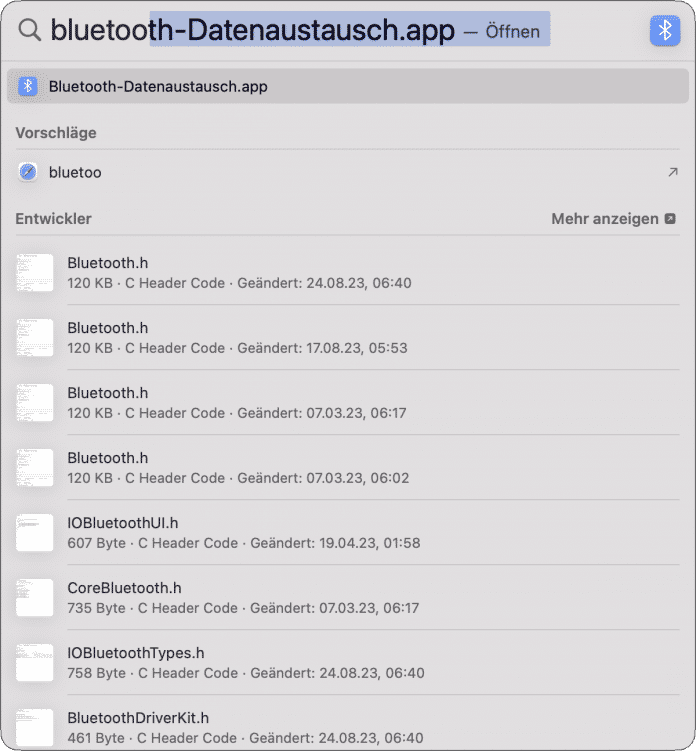The image size is (696, 751).
Task: Select the CoreBluetooth.h file result
Action: (348, 598)
